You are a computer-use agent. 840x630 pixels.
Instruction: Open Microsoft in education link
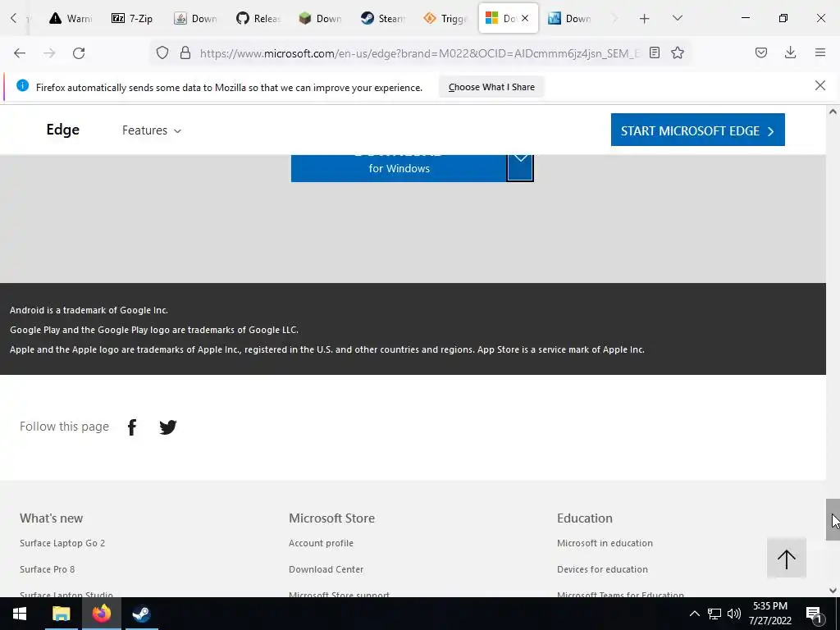(605, 543)
